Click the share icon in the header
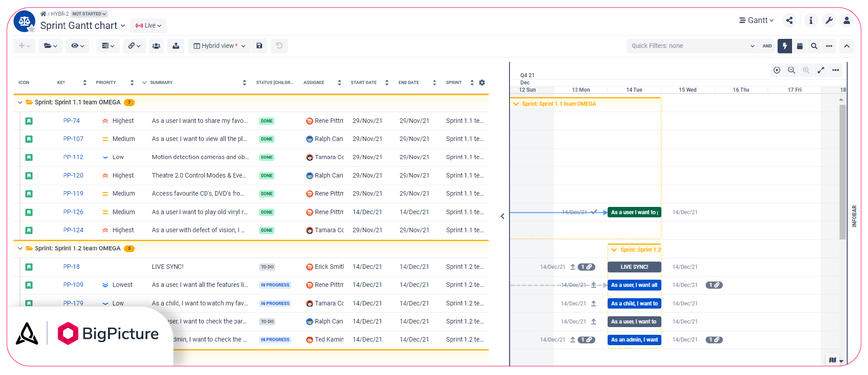 pyautogui.click(x=789, y=20)
